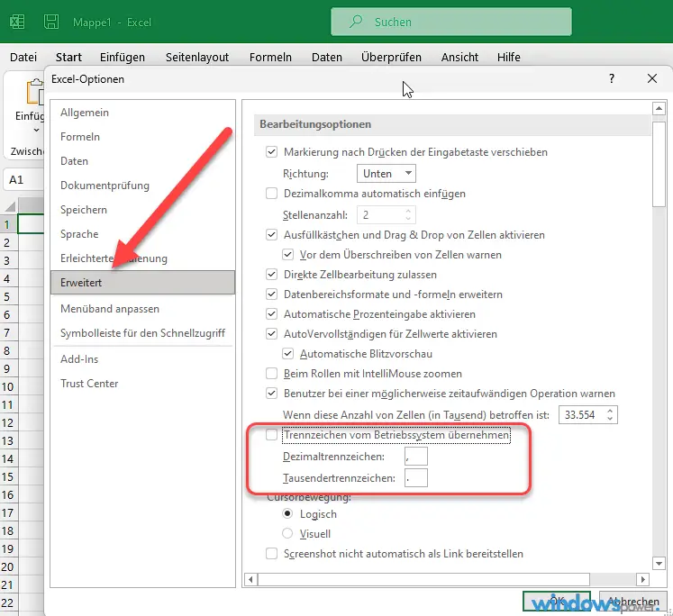This screenshot has width=673, height=616.
Task: Select the Logisch cursor movement radio
Action: pyautogui.click(x=287, y=514)
